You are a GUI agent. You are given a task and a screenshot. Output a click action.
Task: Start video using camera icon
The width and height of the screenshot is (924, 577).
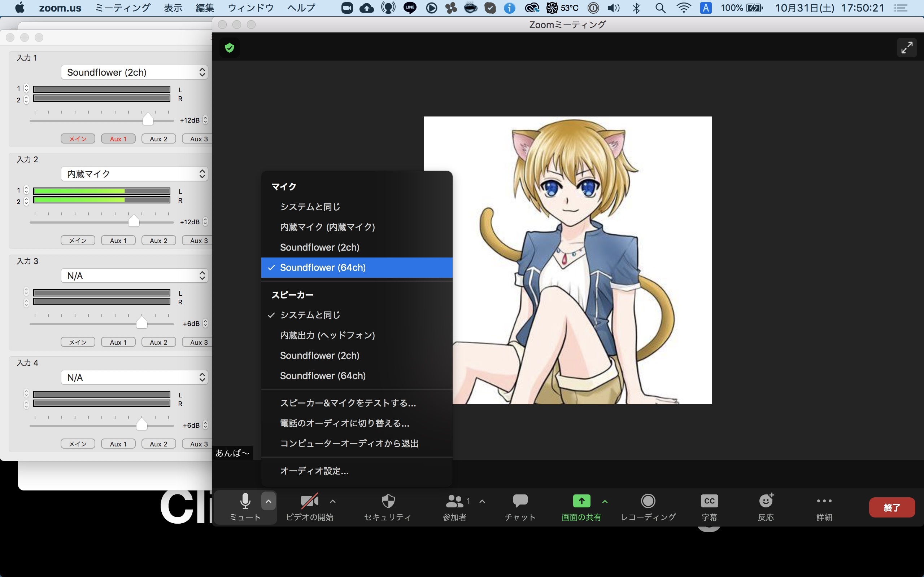(309, 501)
